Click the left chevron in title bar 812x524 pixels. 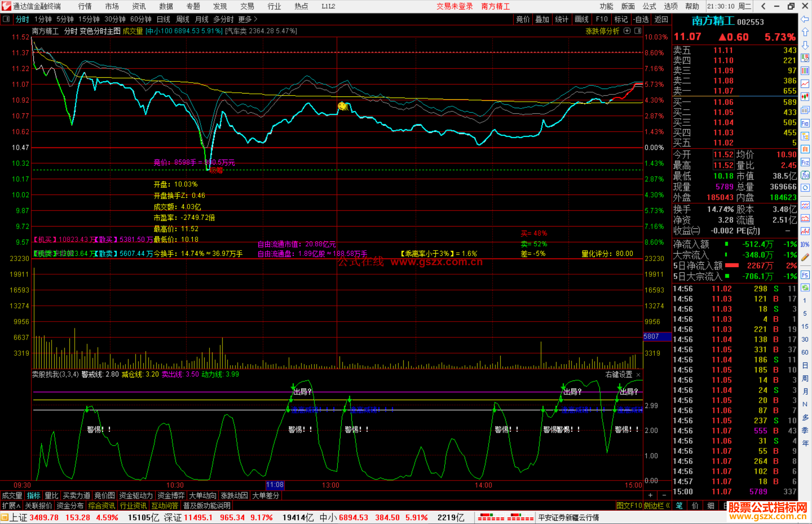pos(763,6)
